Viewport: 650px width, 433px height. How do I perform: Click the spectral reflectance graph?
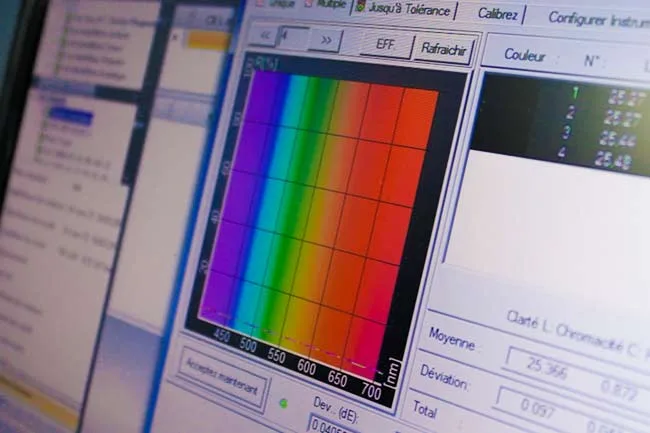pos(317,224)
